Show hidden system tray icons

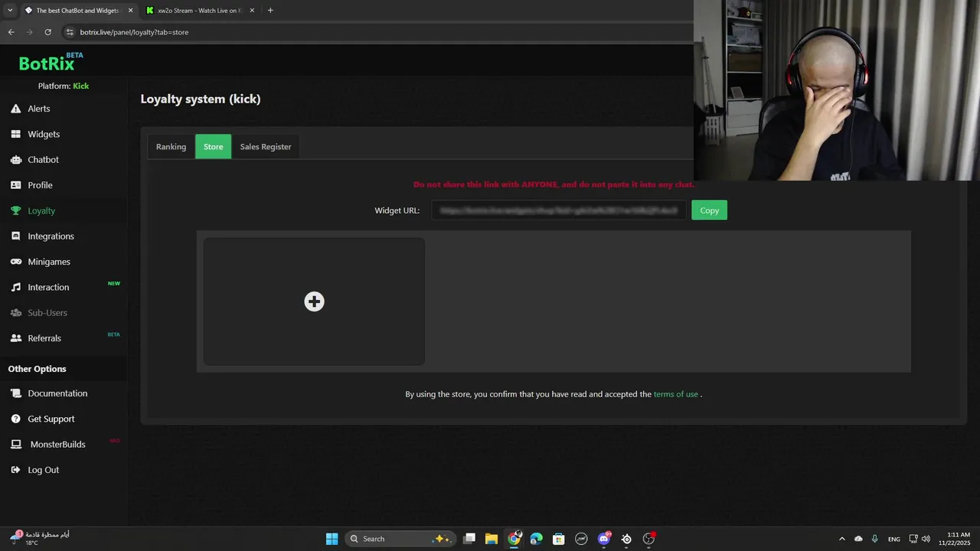[x=842, y=539]
